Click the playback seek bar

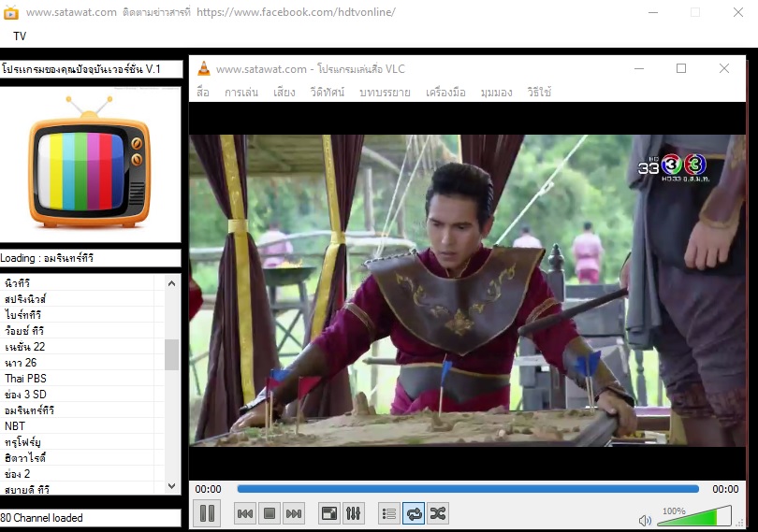tap(468, 489)
